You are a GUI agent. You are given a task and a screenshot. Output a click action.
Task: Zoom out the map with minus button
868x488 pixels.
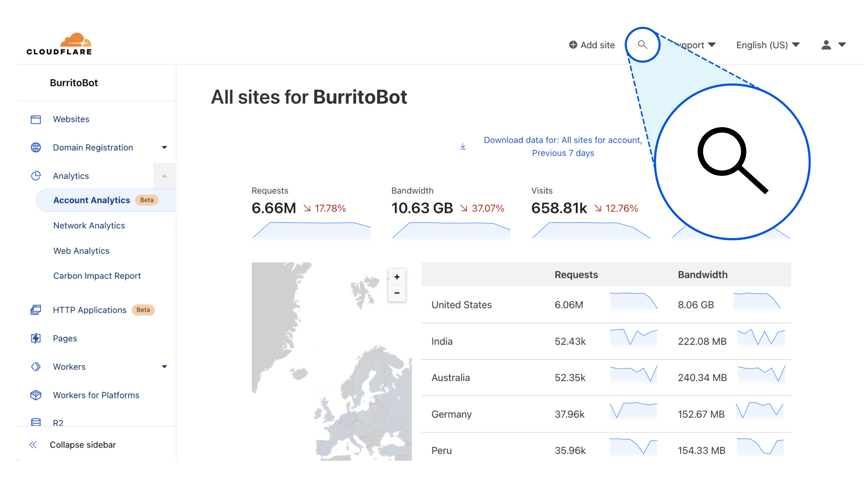pyautogui.click(x=397, y=293)
